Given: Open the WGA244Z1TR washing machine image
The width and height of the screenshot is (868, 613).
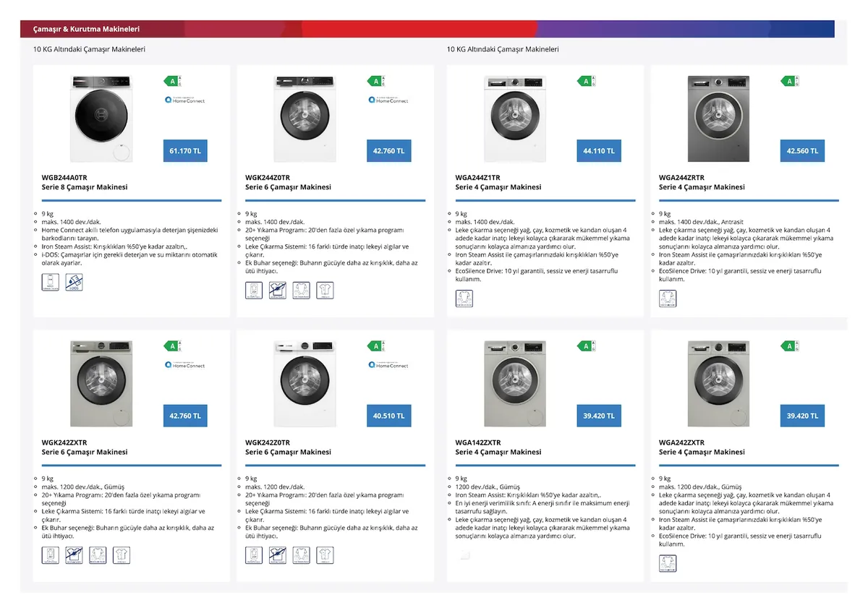Looking at the screenshot, I should point(515,119).
